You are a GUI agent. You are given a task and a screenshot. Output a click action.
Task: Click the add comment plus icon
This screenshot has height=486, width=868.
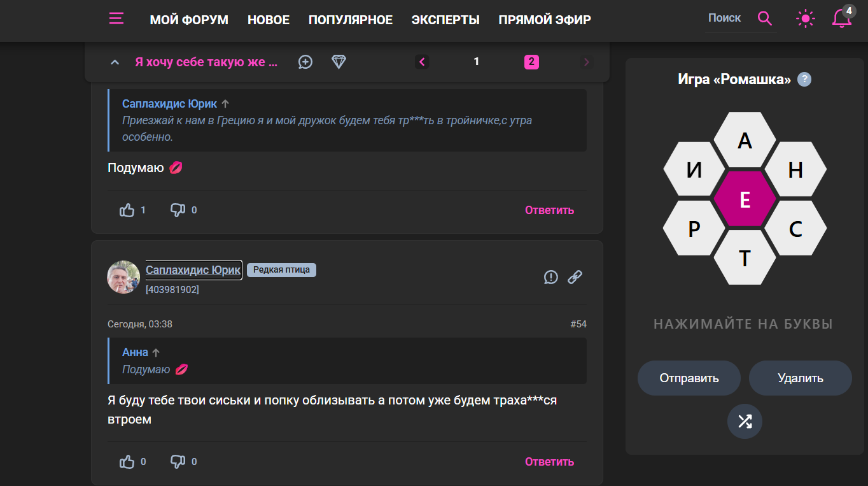tap(305, 62)
